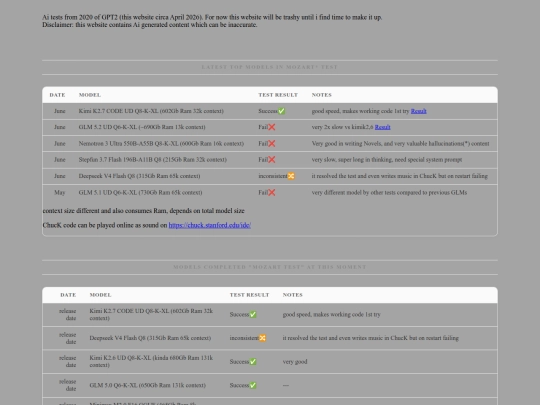Click the green checkmark icon in the Kimi K2.6 row
This screenshot has width=540, height=405.
(253, 362)
